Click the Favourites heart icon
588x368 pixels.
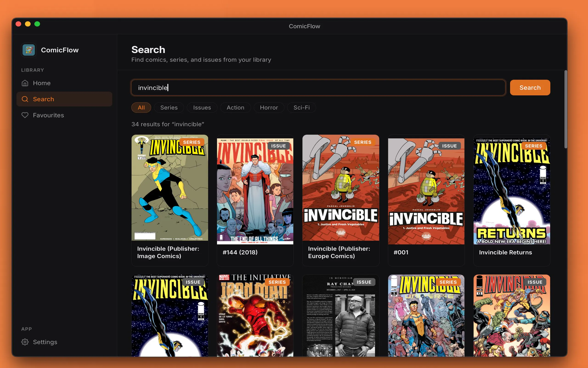(25, 115)
